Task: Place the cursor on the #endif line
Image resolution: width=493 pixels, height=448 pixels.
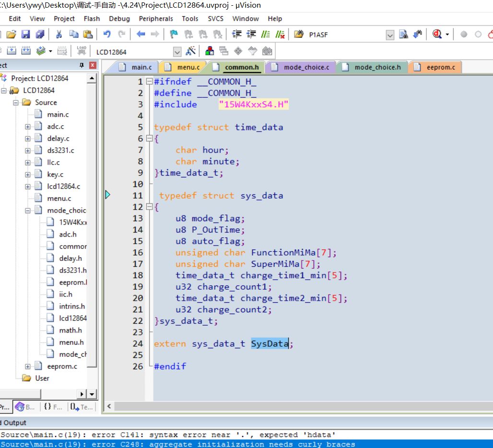Action: click(170, 366)
